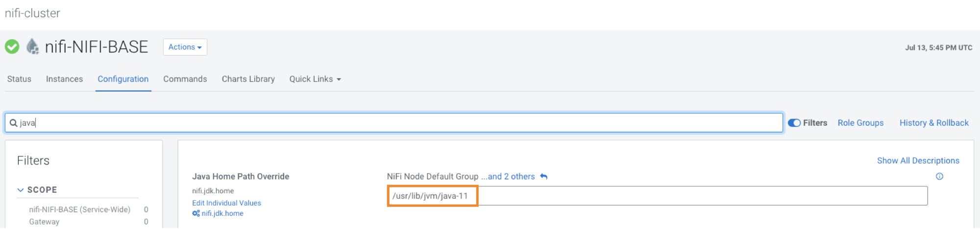Open the Actions dropdown
Viewport: 980px width, 229px height.
(185, 47)
